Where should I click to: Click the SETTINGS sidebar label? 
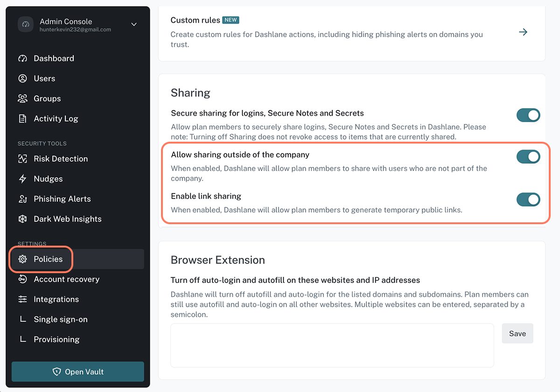tap(32, 244)
